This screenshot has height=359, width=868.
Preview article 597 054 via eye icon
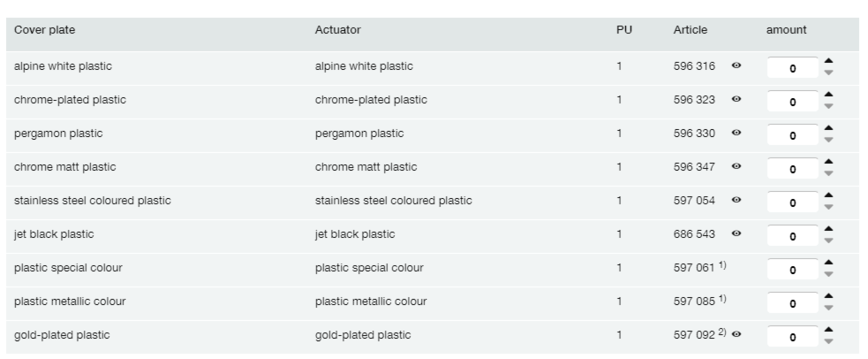pyautogui.click(x=736, y=201)
